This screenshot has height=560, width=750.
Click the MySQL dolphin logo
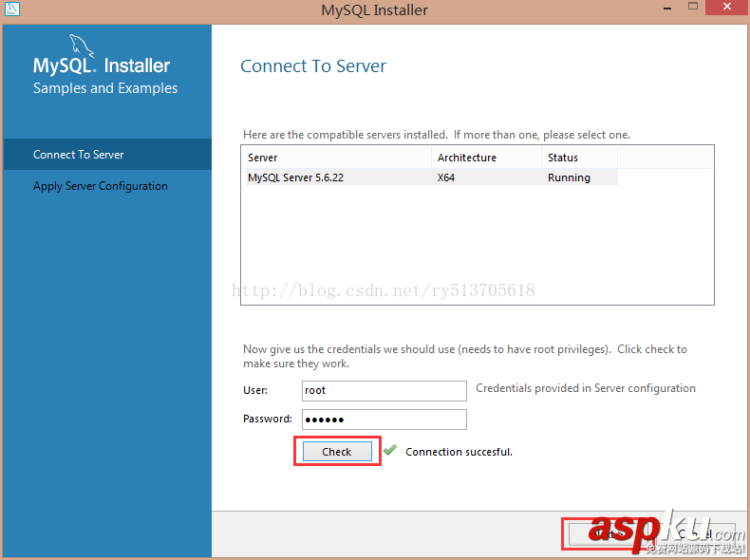pos(82,46)
